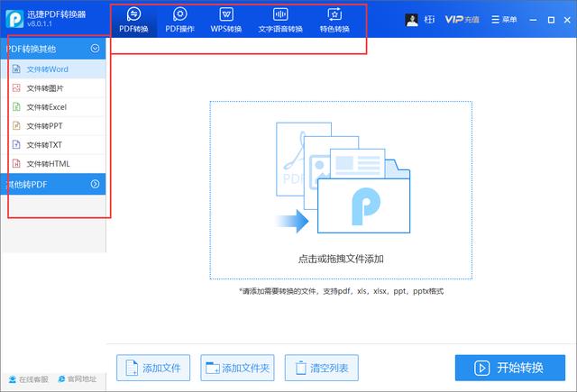Open the 菜单 hamburger menu
The image size is (577, 392).
[504, 20]
